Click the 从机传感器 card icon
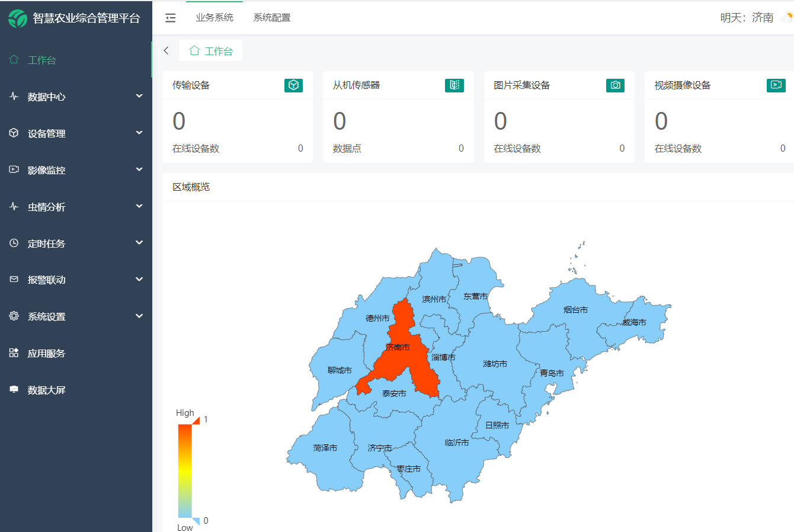Image resolution: width=794 pixels, height=532 pixels. [454, 85]
